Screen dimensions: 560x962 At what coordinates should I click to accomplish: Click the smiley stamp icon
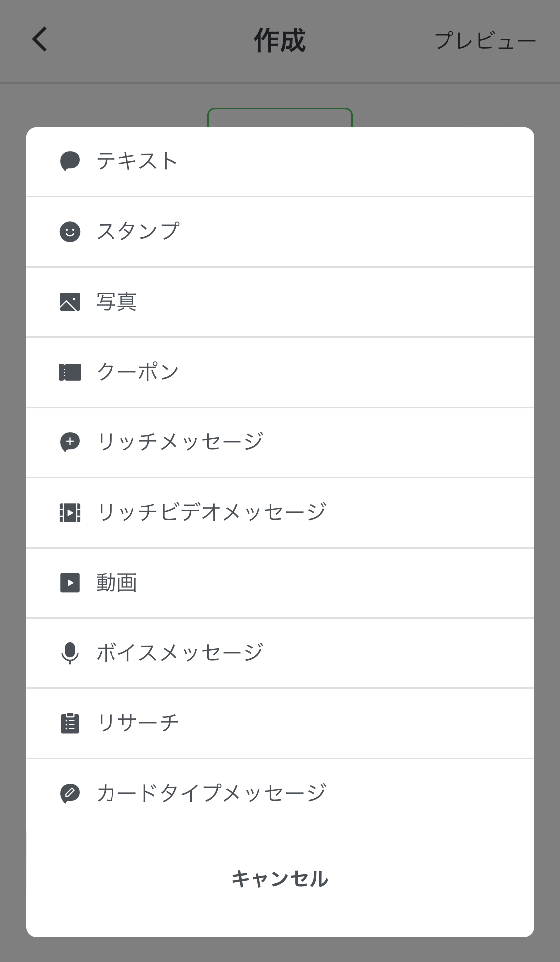point(70,232)
